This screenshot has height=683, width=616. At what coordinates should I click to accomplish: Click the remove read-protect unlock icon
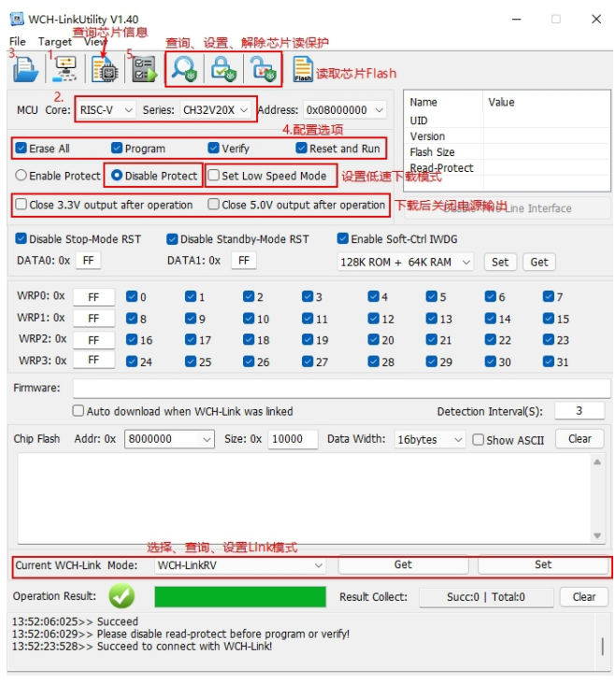tap(263, 69)
